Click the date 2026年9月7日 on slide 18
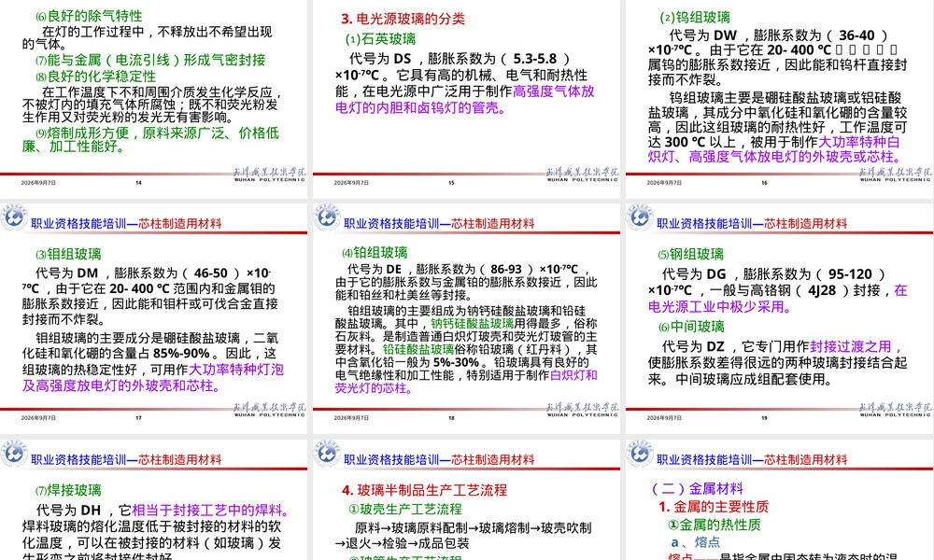 point(351,418)
